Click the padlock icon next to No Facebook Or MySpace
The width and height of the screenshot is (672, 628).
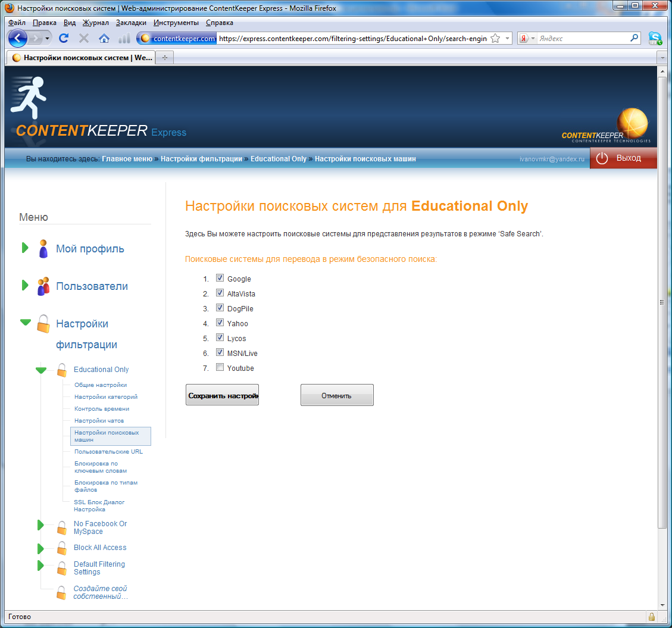tap(62, 527)
